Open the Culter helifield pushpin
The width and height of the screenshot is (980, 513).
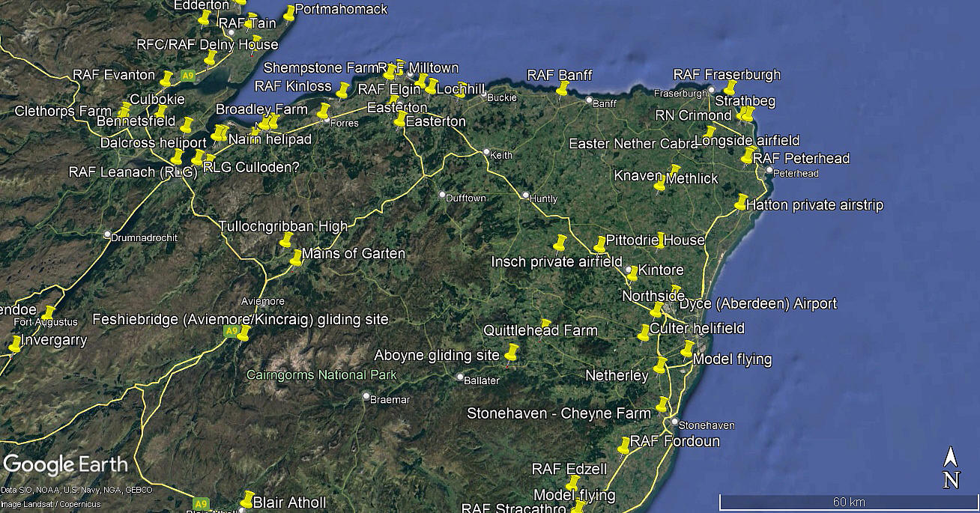644,333
